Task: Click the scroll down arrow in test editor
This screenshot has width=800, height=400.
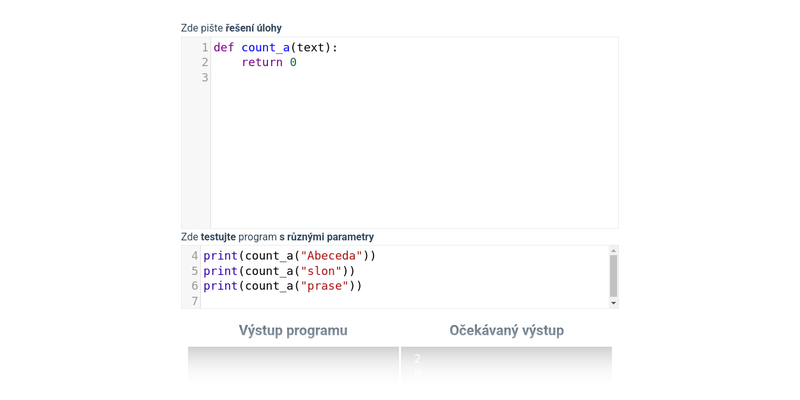Action: [x=613, y=302]
